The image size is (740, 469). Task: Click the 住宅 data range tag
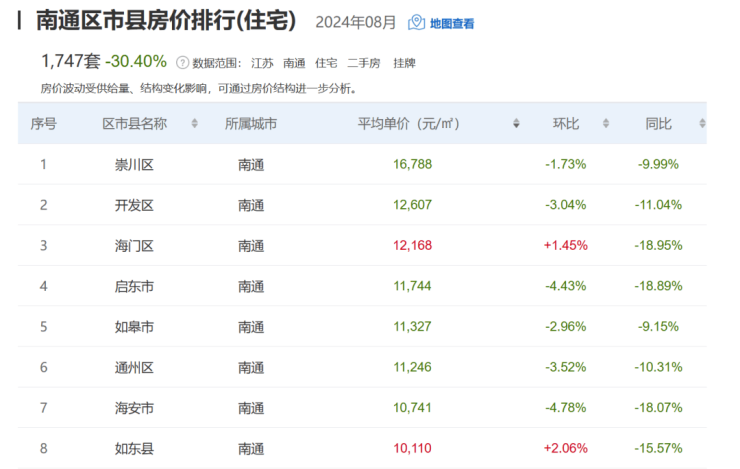326,63
